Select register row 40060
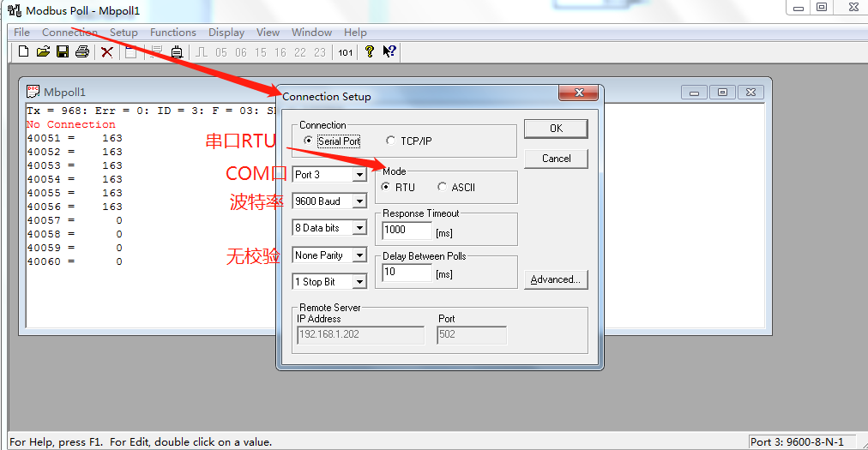 click(x=75, y=261)
